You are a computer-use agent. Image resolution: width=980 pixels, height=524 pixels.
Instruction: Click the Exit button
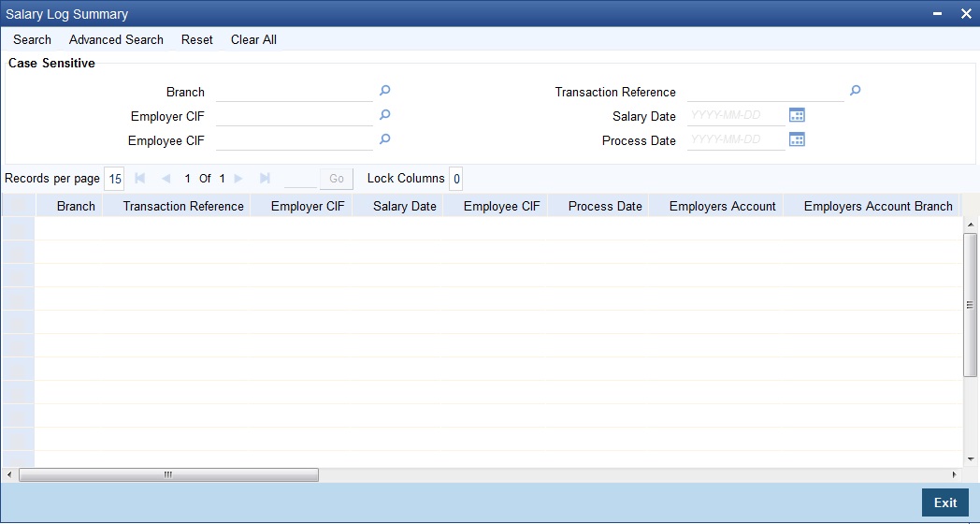[x=945, y=502]
